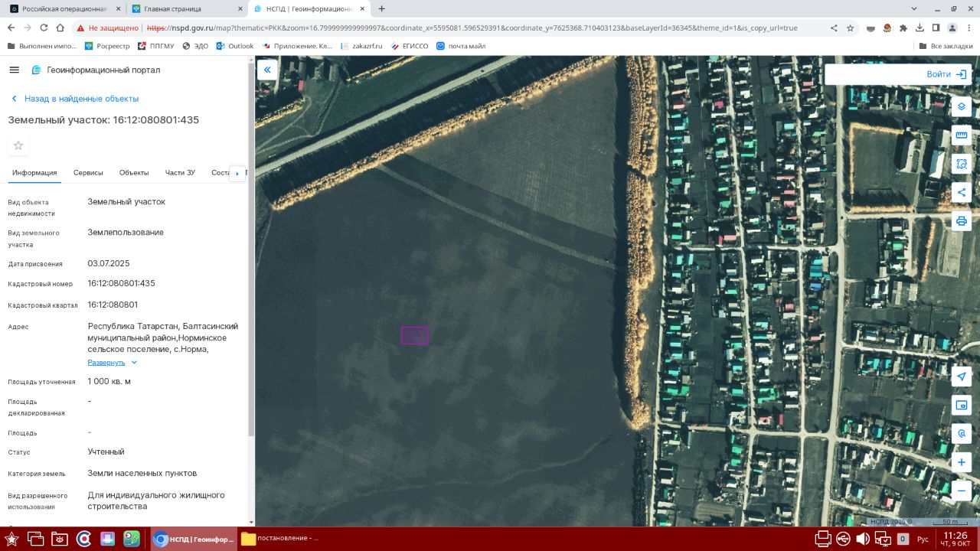
Task: Print the map
Action: [962, 221]
